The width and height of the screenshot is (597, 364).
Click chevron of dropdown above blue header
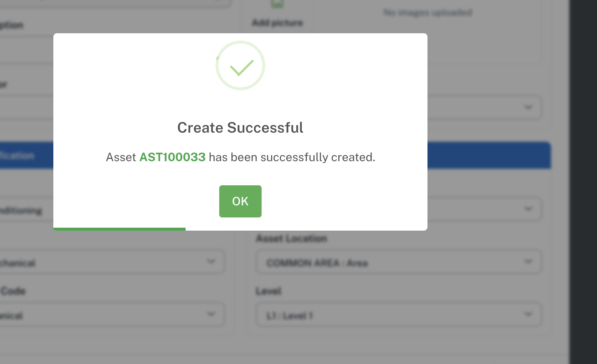tap(528, 107)
